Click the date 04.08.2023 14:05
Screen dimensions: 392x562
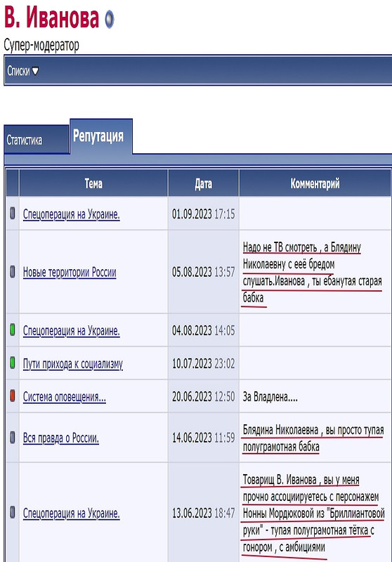point(204,330)
